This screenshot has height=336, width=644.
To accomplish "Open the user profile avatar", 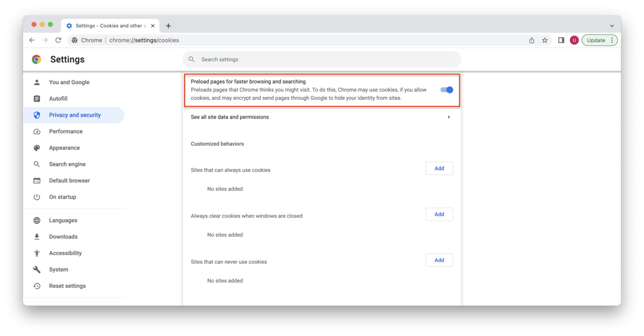I will [574, 40].
